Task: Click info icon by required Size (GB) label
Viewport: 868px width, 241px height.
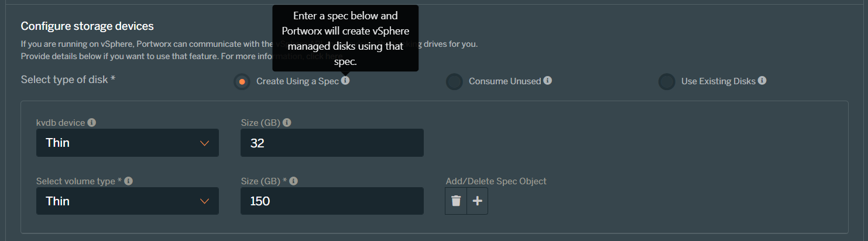Action: [294, 181]
